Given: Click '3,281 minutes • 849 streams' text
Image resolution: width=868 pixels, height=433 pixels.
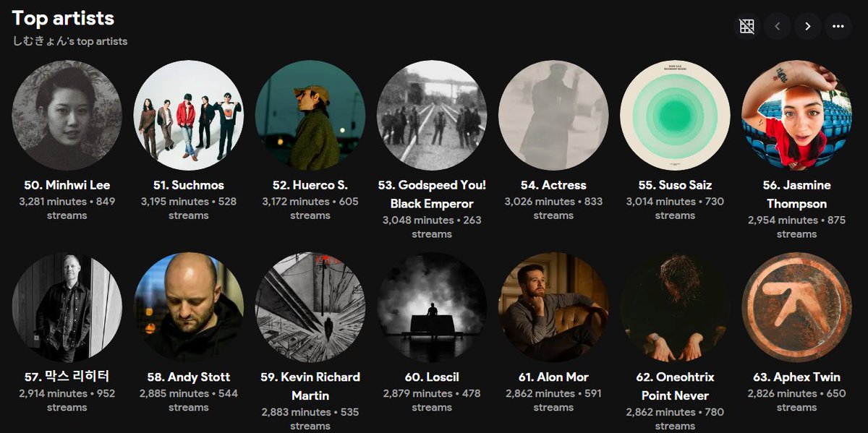Looking at the screenshot, I should pyautogui.click(x=67, y=208).
